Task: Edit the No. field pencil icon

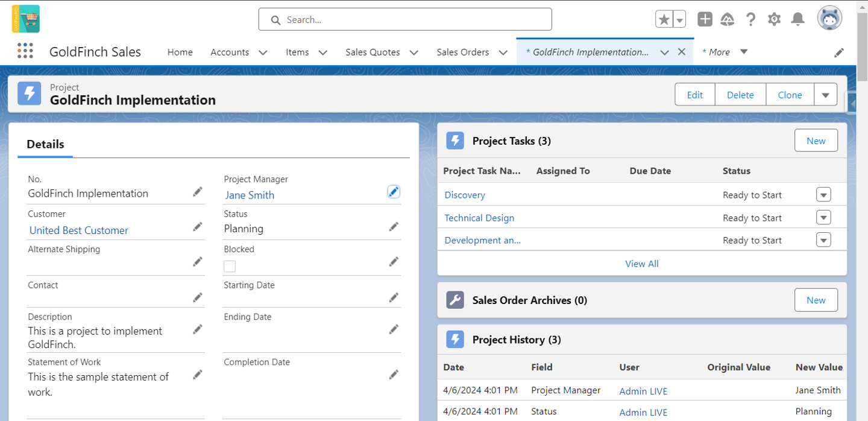Action: point(197,192)
